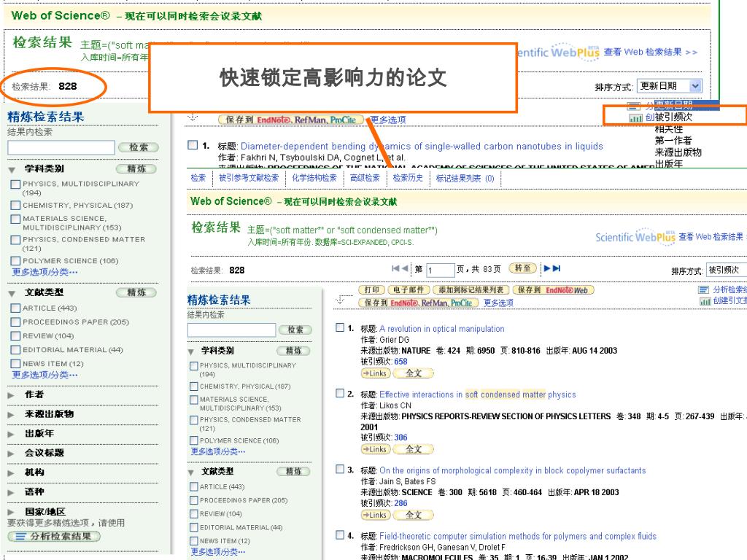Jump to the first results page icon

click(x=395, y=269)
